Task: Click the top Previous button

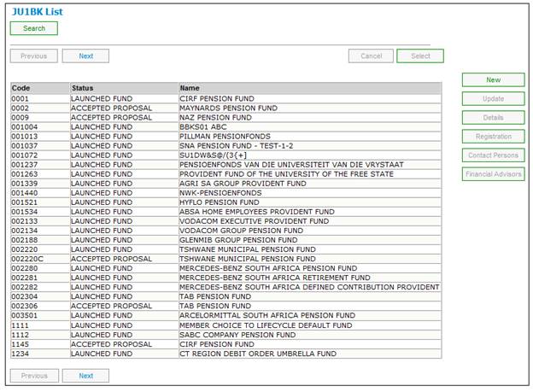Action: click(x=34, y=56)
